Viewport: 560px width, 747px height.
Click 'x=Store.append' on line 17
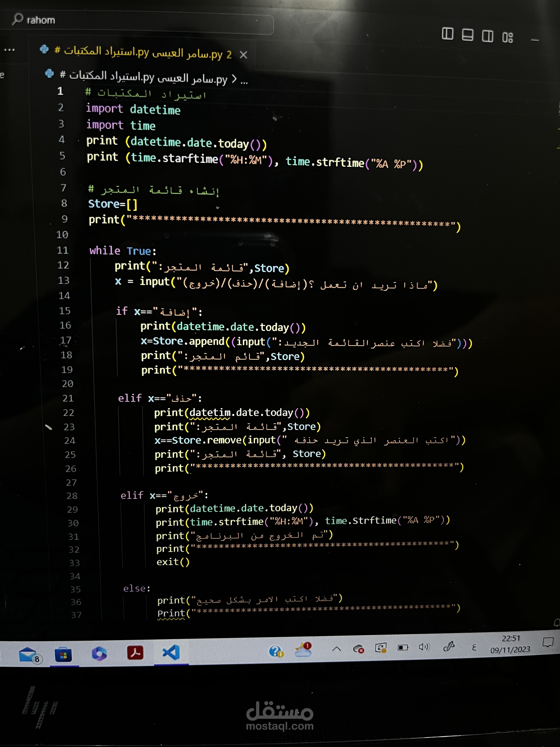(183, 341)
